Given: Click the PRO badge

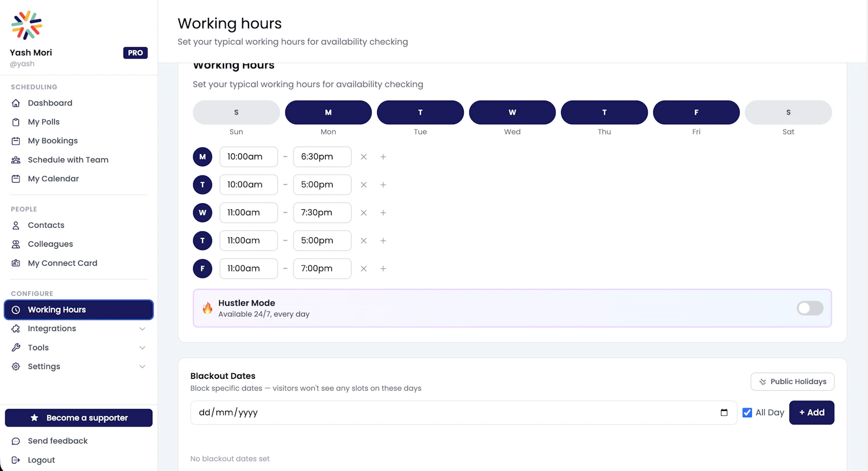Looking at the screenshot, I should [x=136, y=53].
